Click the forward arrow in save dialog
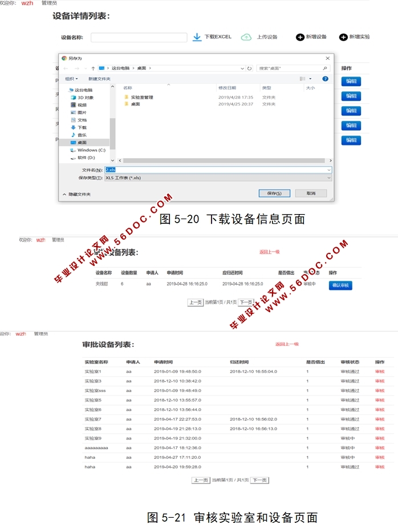398x532 pixels. 77,68
